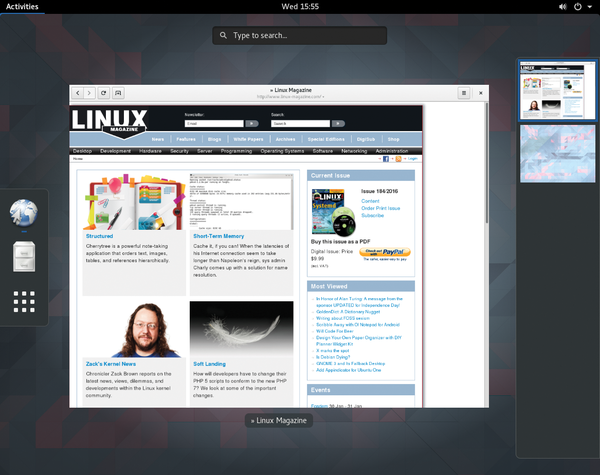Open the Special Editions nav tab
This screenshot has height=475, width=600.
point(326,139)
